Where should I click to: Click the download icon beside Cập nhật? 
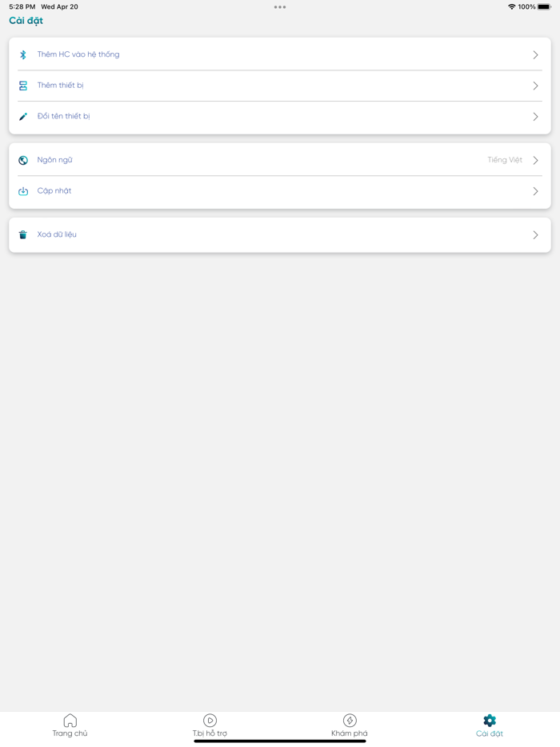coord(23,191)
